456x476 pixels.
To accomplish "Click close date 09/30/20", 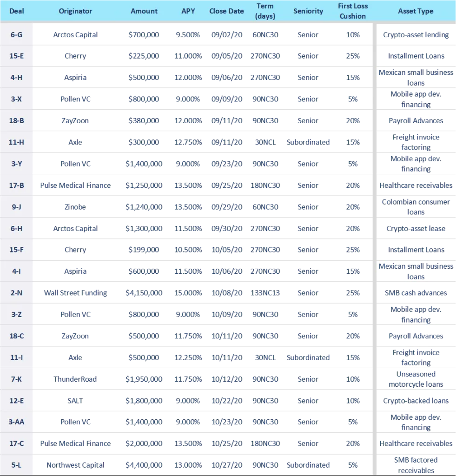I will coord(227,229).
